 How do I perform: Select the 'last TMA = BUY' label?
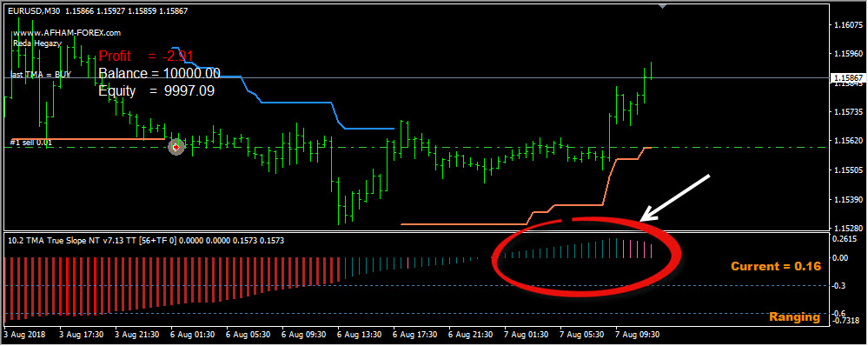[42, 75]
